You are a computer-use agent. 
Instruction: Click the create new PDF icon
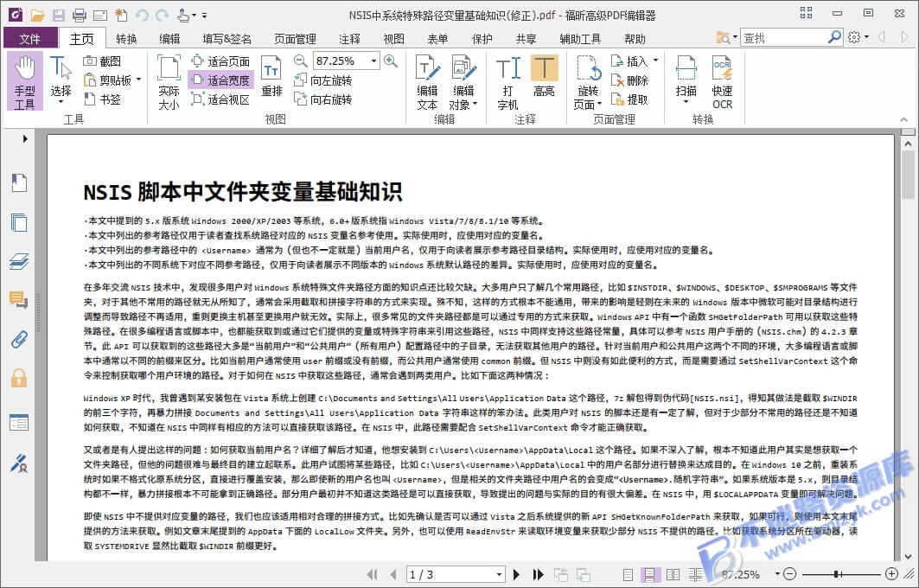121,16
